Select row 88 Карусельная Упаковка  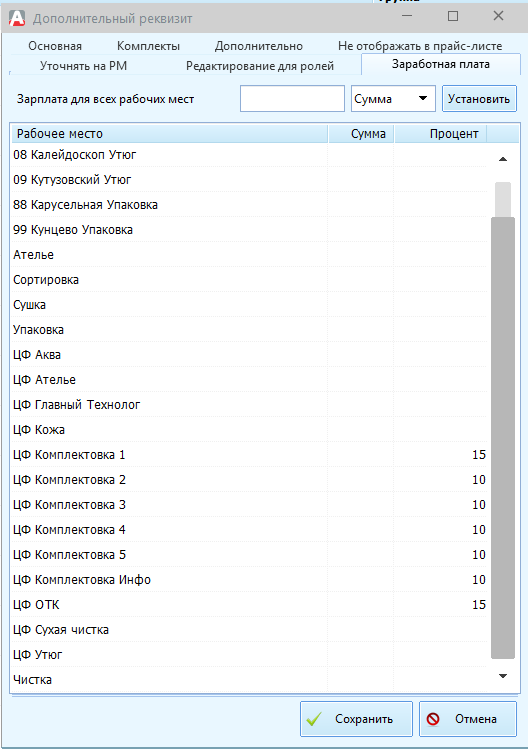coord(249,204)
